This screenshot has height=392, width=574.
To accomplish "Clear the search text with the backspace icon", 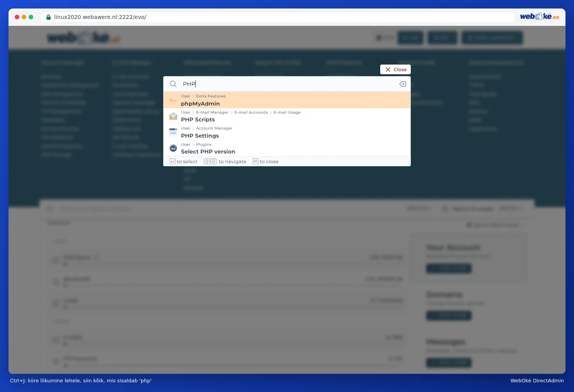I will (x=403, y=84).
